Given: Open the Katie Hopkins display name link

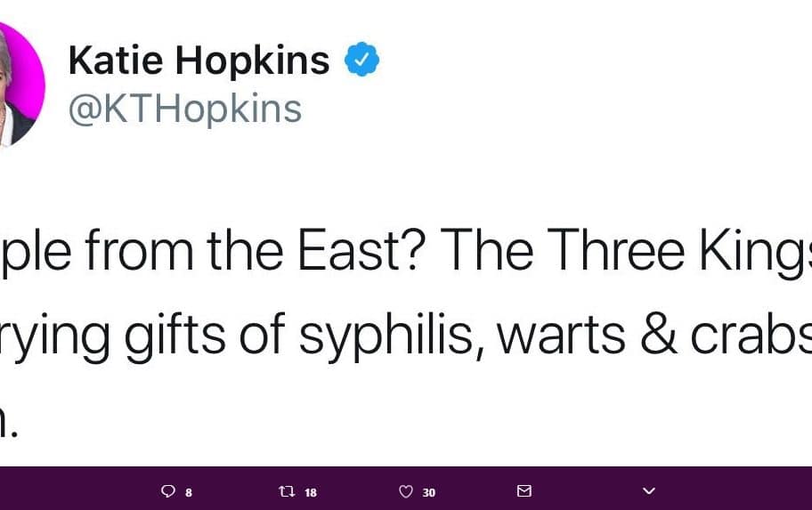Looking at the screenshot, I should pyautogui.click(x=199, y=60).
